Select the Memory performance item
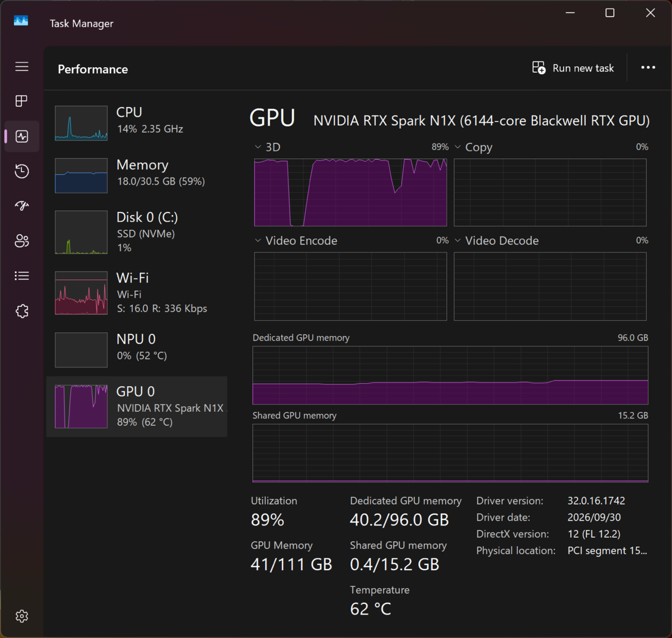This screenshot has width=672, height=638. (137, 175)
